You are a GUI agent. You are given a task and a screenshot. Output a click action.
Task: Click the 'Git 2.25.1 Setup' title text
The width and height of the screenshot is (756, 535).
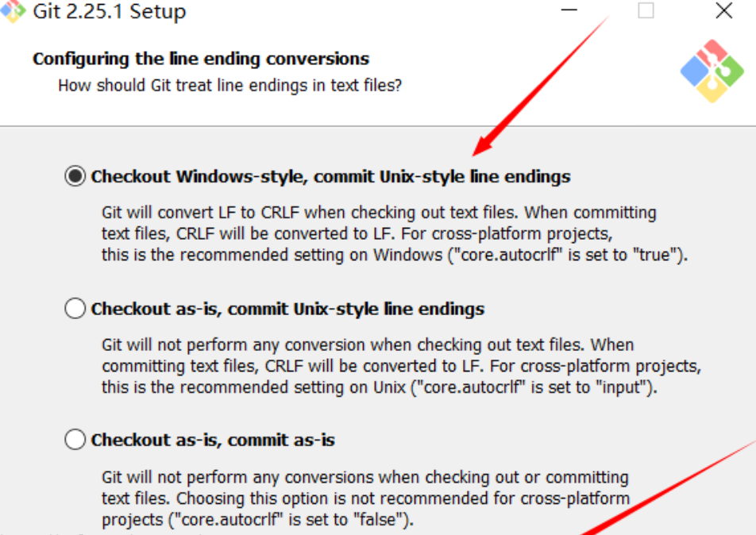coord(110,12)
